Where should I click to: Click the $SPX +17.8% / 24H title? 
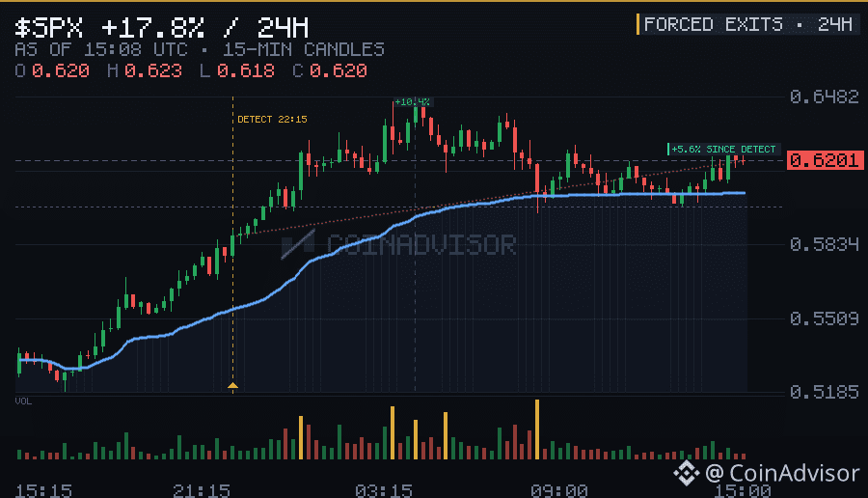(x=162, y=27)
